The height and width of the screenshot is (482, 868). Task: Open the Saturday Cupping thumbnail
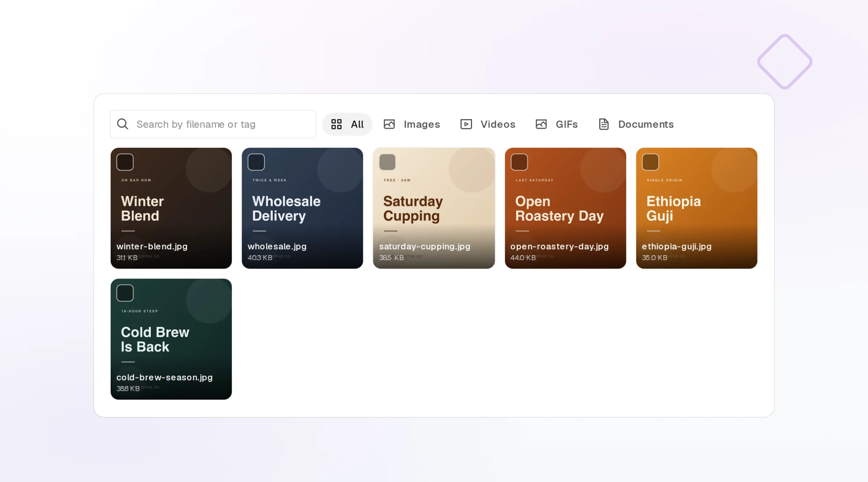[434, 208]
